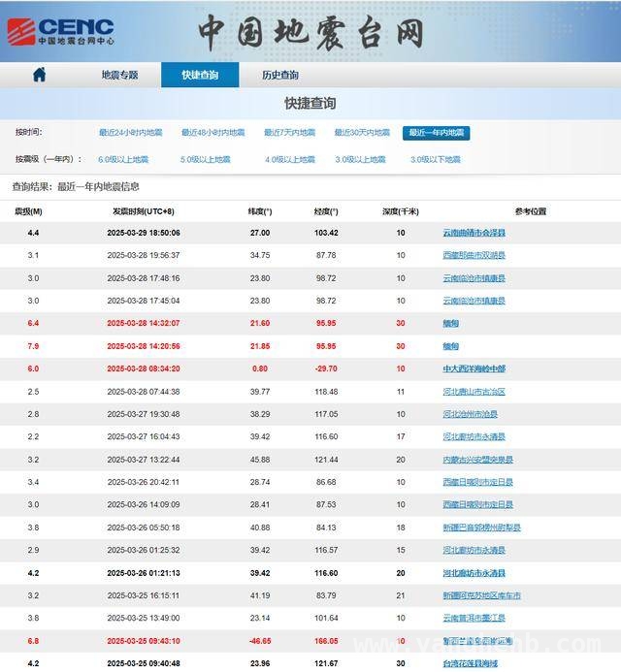The height and width of the screenshot is (672, 621).
Task: Select the latitude value -46.65
Action: (260, 641)
